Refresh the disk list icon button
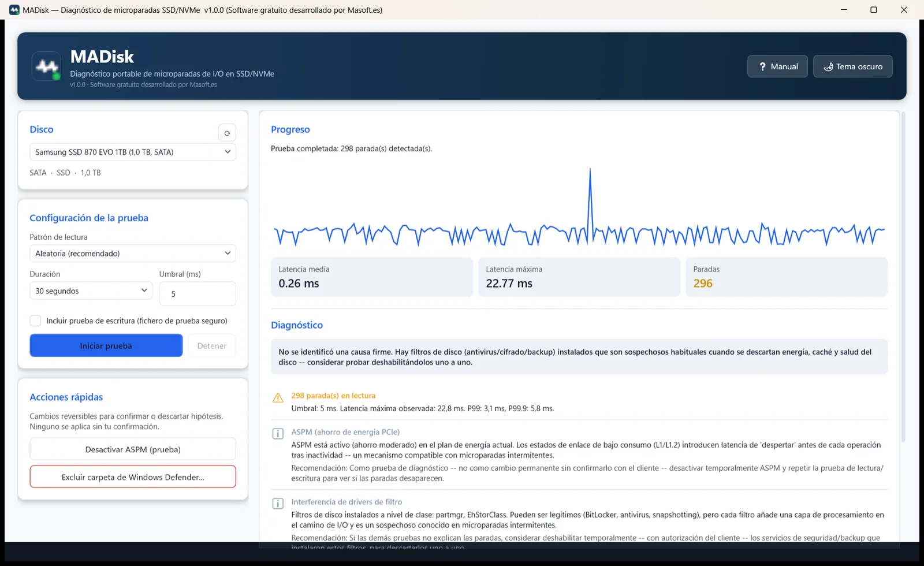 click(227, 133)
